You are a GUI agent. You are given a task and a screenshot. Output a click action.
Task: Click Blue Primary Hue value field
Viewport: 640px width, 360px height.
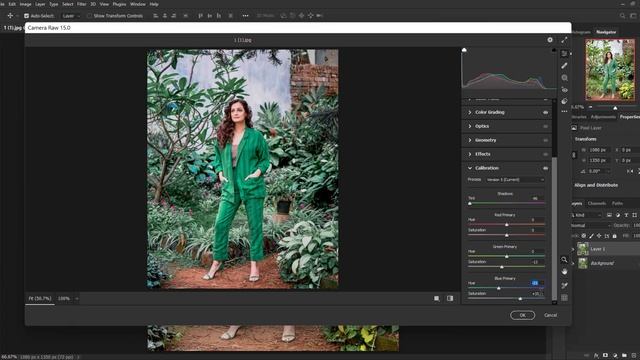click(x=536, y=283)
